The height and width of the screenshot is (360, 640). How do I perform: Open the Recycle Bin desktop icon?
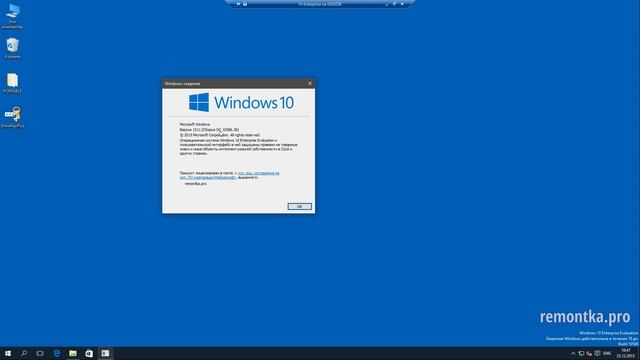[x=12, y=48]
